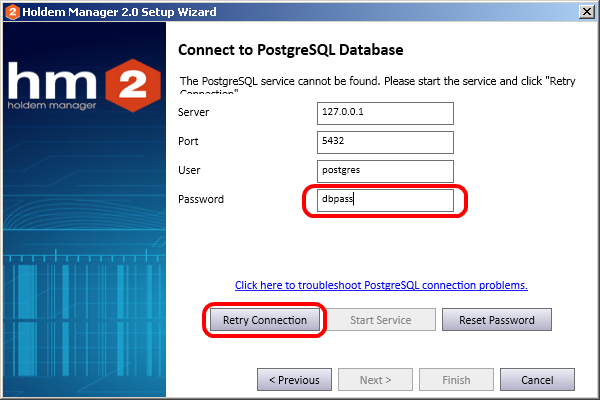Screen dimensions: 600x400
Task: Click the Holdem Manager 2.0 title bar text
Action: 119,12
